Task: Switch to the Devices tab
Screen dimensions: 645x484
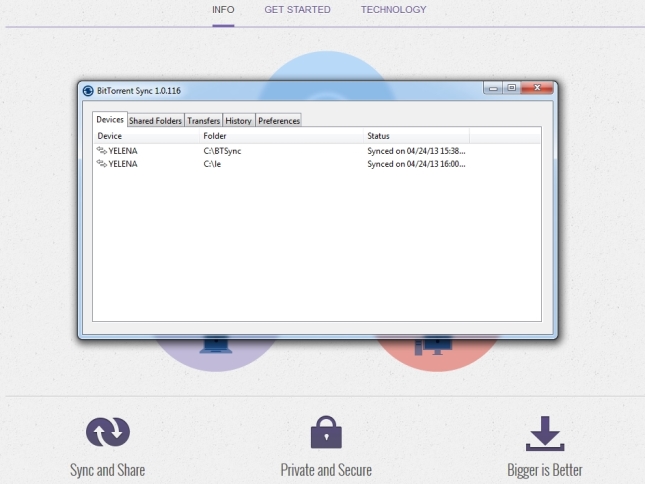Action: [x=110, y=120]
